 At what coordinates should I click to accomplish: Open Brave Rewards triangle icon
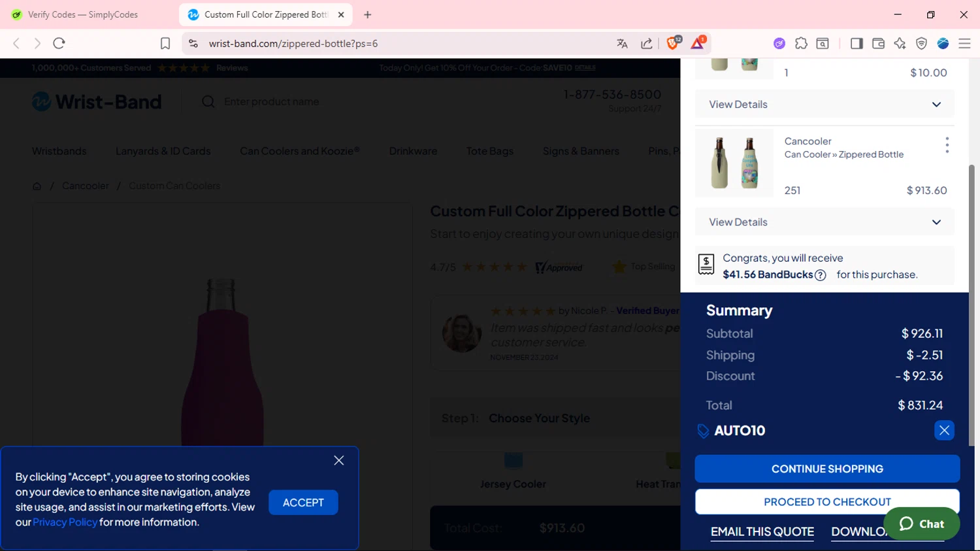698,42
